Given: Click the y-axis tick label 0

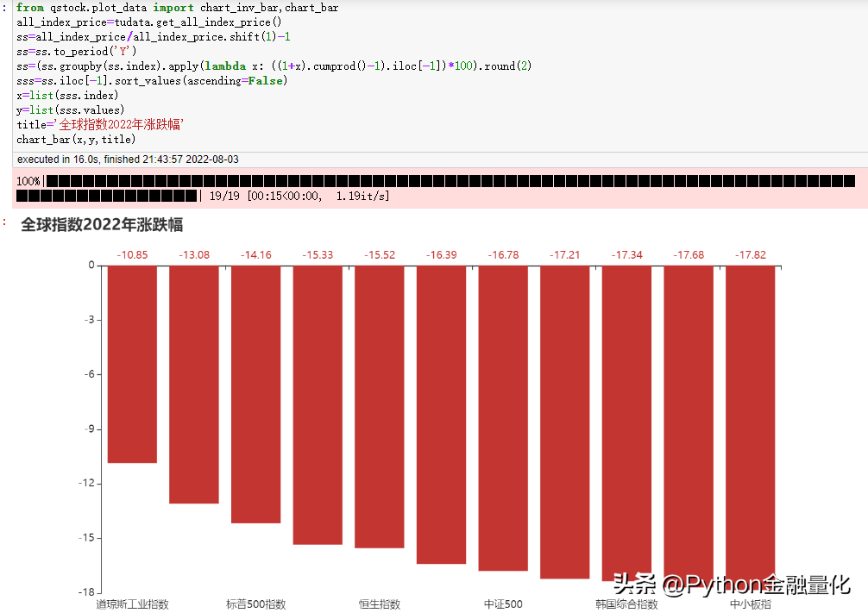Looking at the screenshot, I should point(91,265).
